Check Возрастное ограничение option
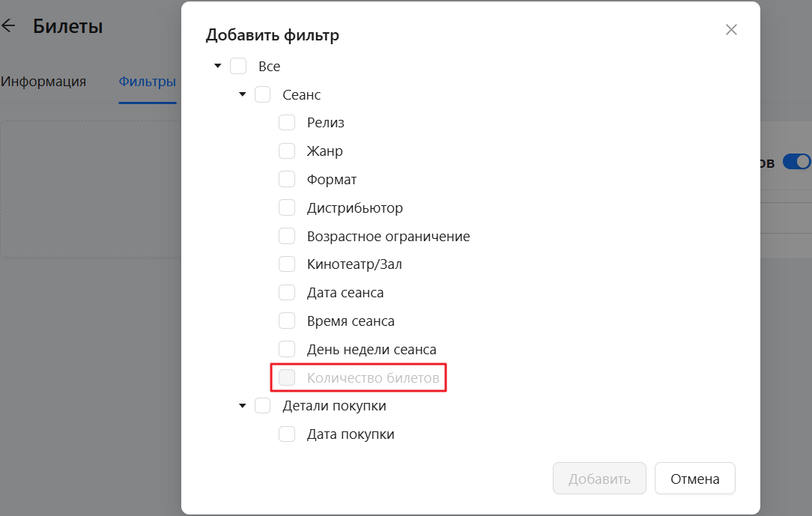Image resolution: width=812 pixels, height=516 pixels. [x=287, y=236]
